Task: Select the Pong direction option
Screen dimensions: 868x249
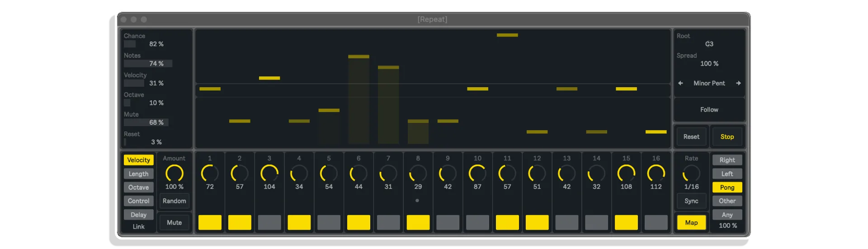Action: (x=727, y=187)
